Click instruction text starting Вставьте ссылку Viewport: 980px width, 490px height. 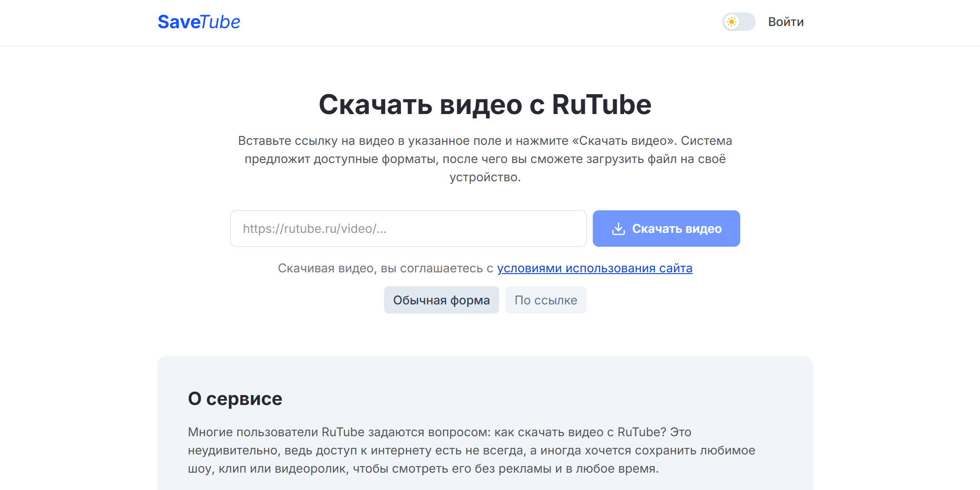485,159
